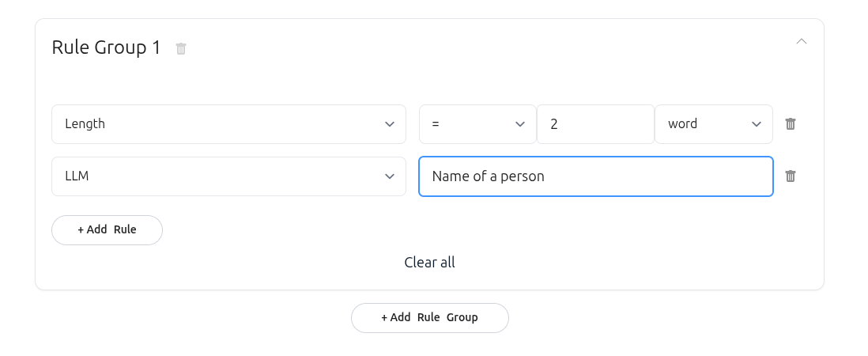Click the arrow on the operator select

pos(520,124)
